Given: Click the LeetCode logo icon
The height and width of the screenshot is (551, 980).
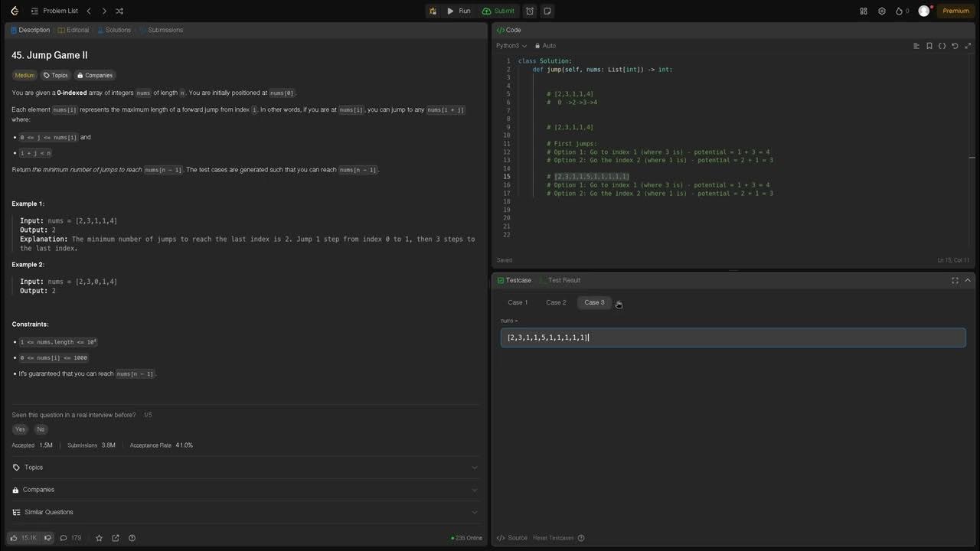Looking at the screenshot, I should [15, 11].
